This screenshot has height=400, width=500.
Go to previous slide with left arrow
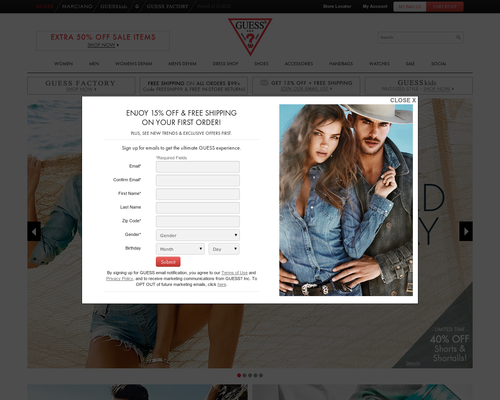point(34,231)
